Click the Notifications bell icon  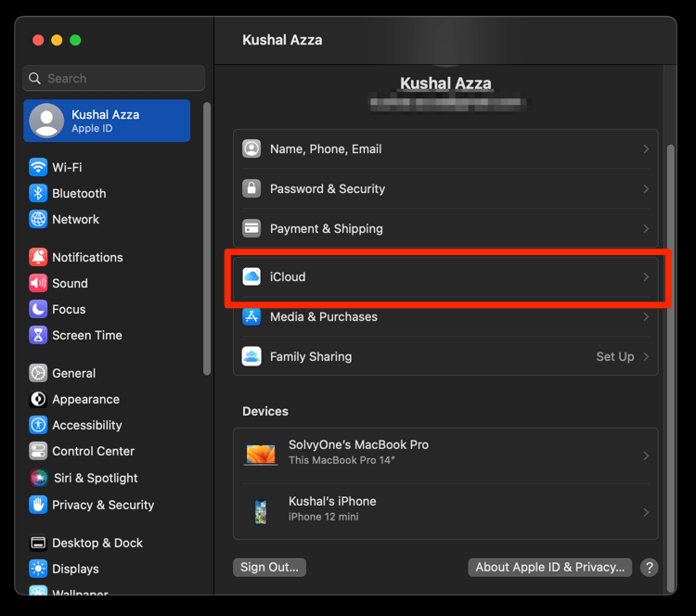pyautogui.click(x=38, y=257)
